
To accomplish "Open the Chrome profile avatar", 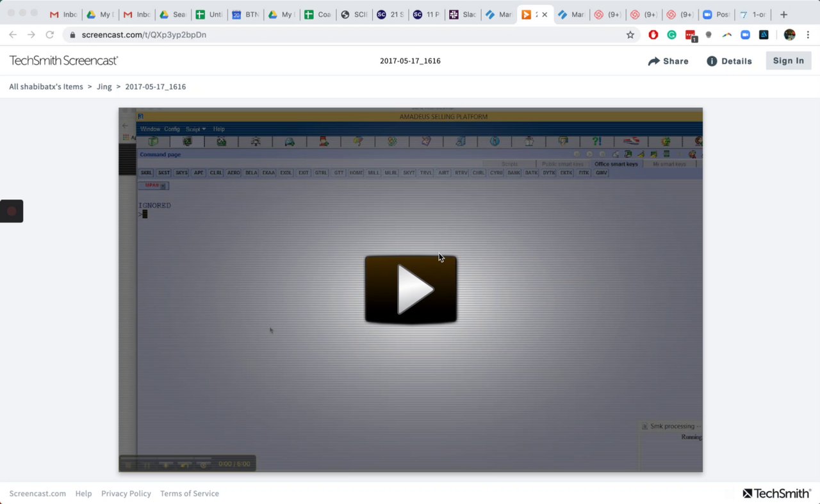I will click(x=789, y=35).
